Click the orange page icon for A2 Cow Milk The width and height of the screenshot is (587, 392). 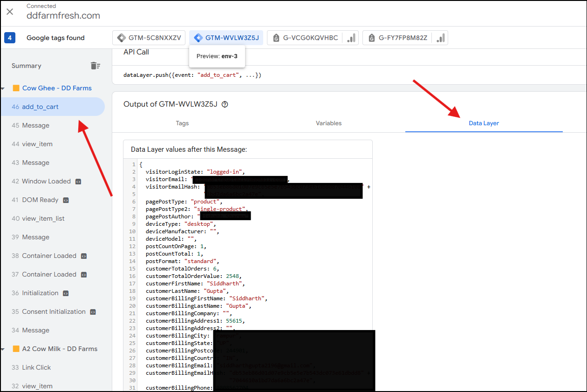click(x=16, y=349)
